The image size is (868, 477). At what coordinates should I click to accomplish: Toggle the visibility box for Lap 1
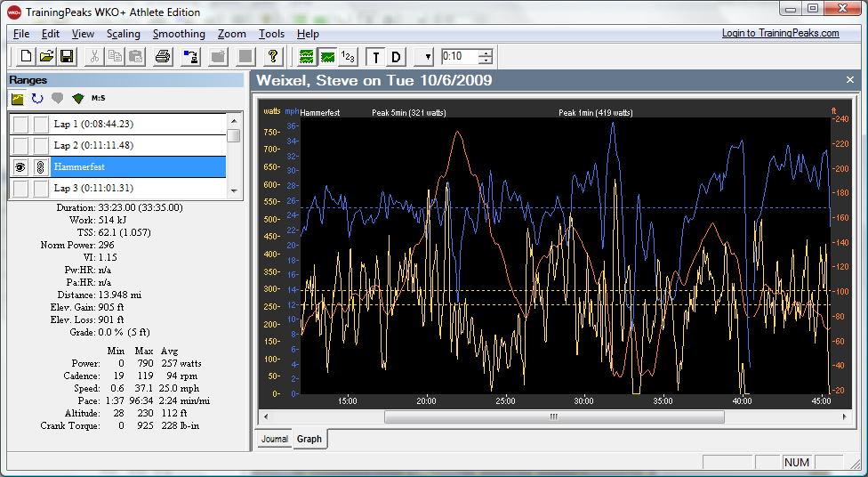(20, 124)
